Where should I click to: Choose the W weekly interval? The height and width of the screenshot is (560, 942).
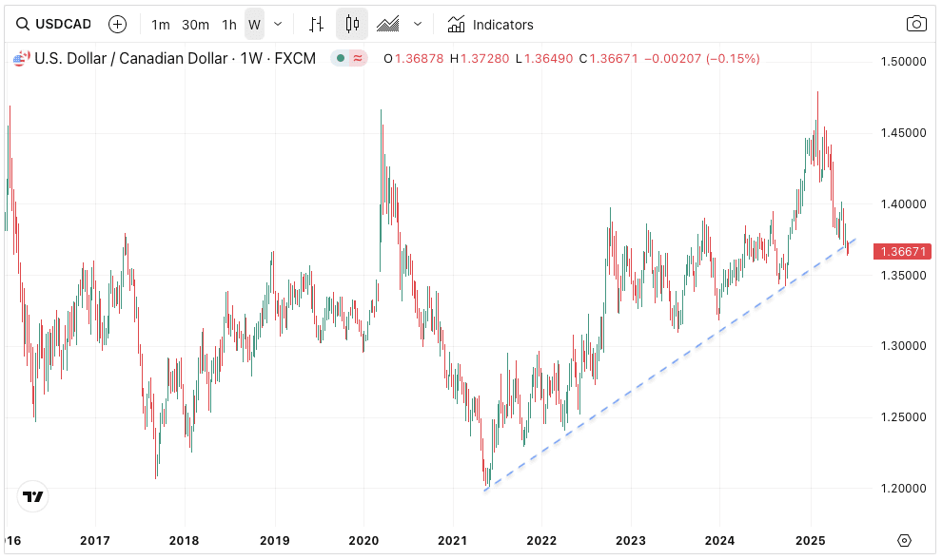tap(254, 25)
